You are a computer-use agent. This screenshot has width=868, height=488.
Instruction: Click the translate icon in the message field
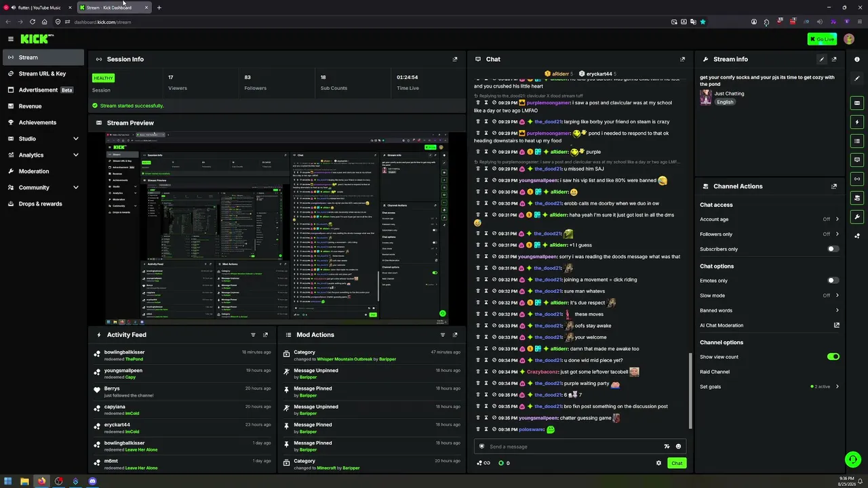coord(667,447)
